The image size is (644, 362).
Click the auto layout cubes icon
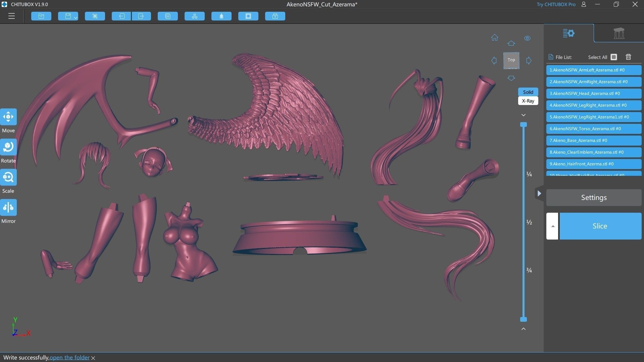click(195, 16)
